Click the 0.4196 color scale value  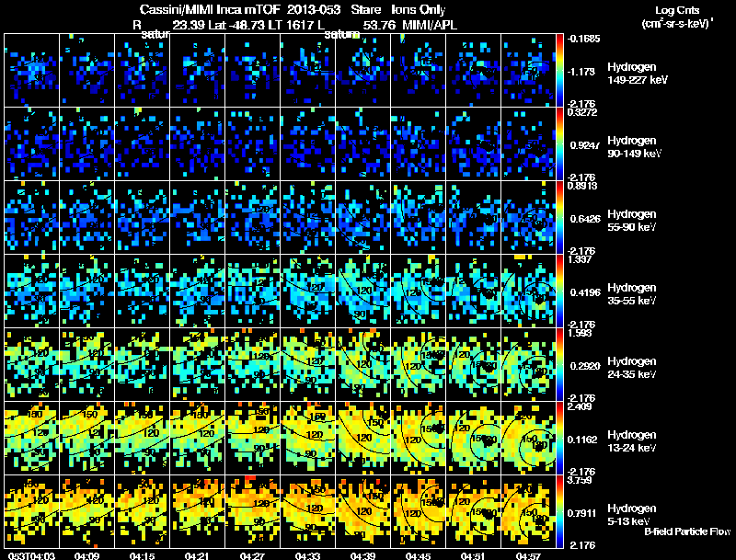(585, 292)
